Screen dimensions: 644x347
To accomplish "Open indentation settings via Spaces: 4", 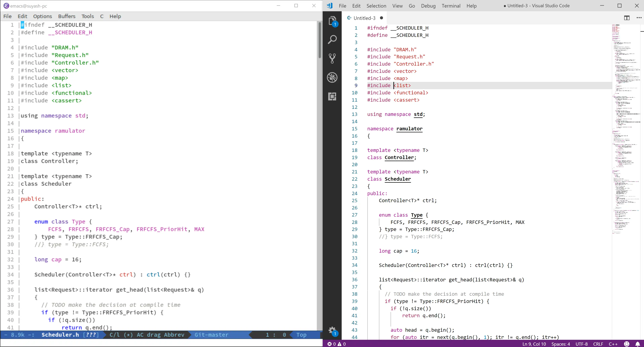I will [561, 344].
